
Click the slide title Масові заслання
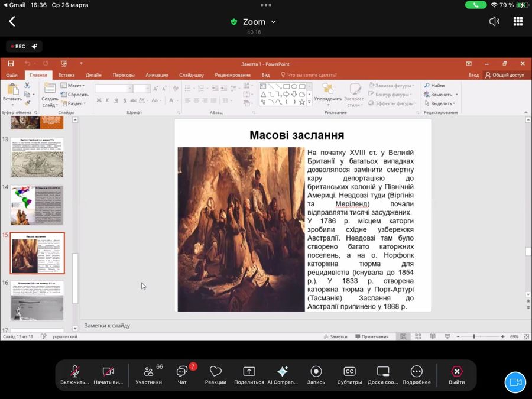point(297,135)
